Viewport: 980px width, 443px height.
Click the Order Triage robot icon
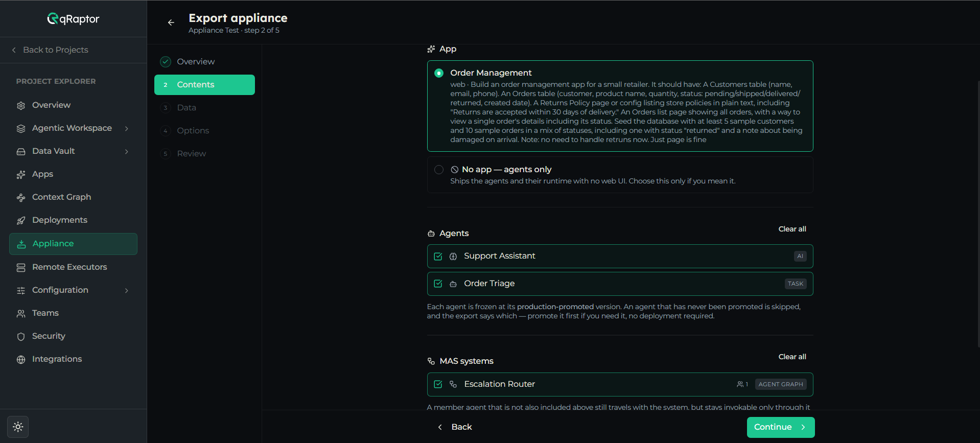[x=453, y=284]
